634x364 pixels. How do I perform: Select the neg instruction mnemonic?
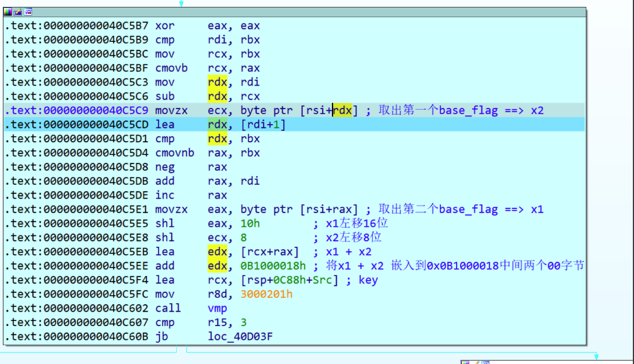tap(165, 167)
